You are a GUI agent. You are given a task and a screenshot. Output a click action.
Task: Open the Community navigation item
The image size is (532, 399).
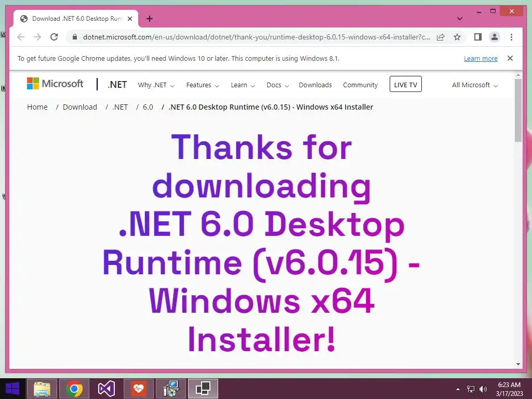pyautogui.click(x=361, y=85)
